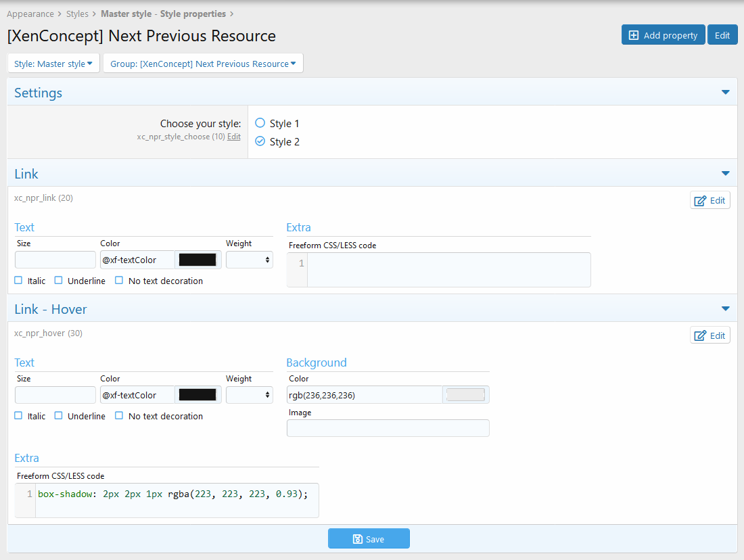Screen dimensions: 744x560
Task: Toggle Underline checkbox in Link section
Action: tap(58, 281)
